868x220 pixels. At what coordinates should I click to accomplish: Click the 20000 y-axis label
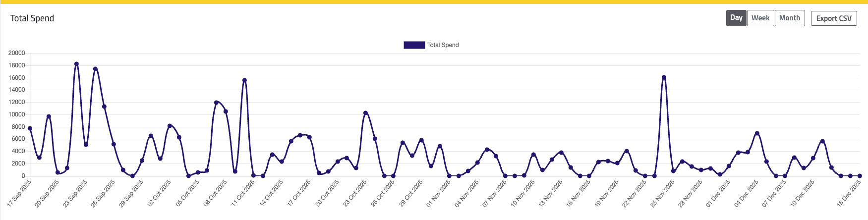click(17, 53)
